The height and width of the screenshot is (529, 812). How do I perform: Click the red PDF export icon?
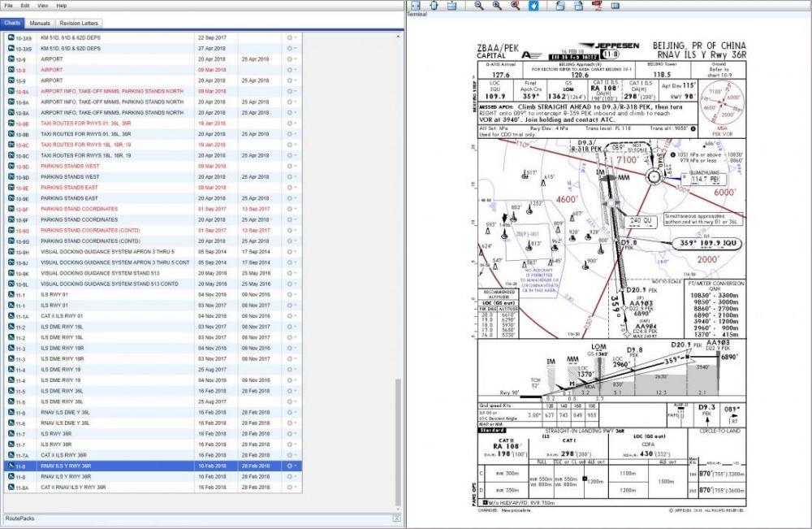(x=597, y=6)
